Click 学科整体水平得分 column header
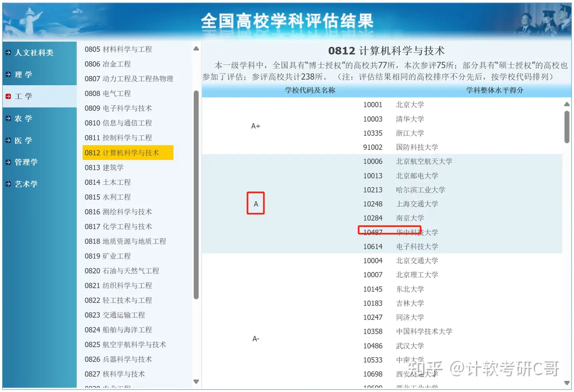 click(x=495, y=90)
